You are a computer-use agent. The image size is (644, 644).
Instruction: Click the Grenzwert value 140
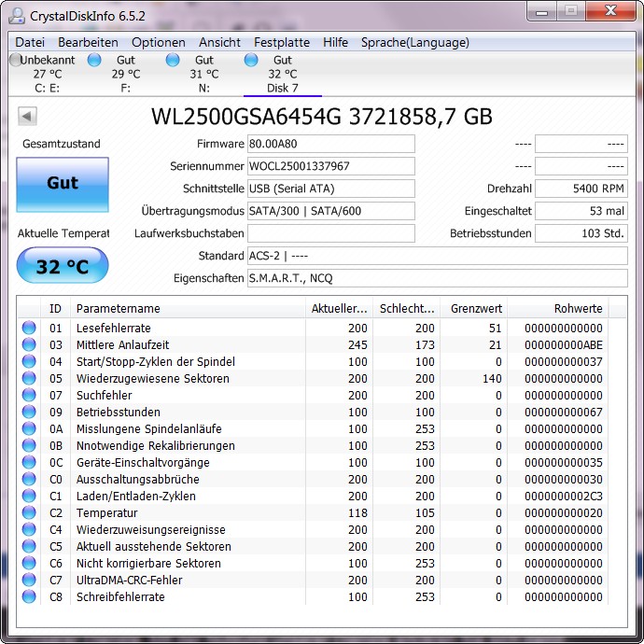(492, 379)
